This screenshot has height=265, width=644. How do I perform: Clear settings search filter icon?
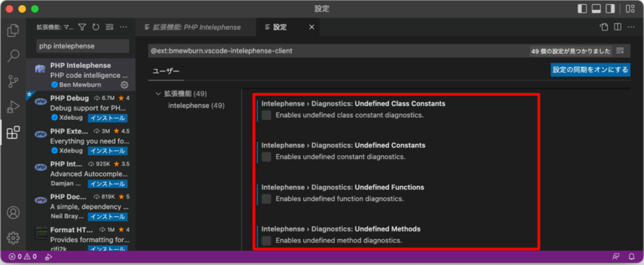[620, 51]
